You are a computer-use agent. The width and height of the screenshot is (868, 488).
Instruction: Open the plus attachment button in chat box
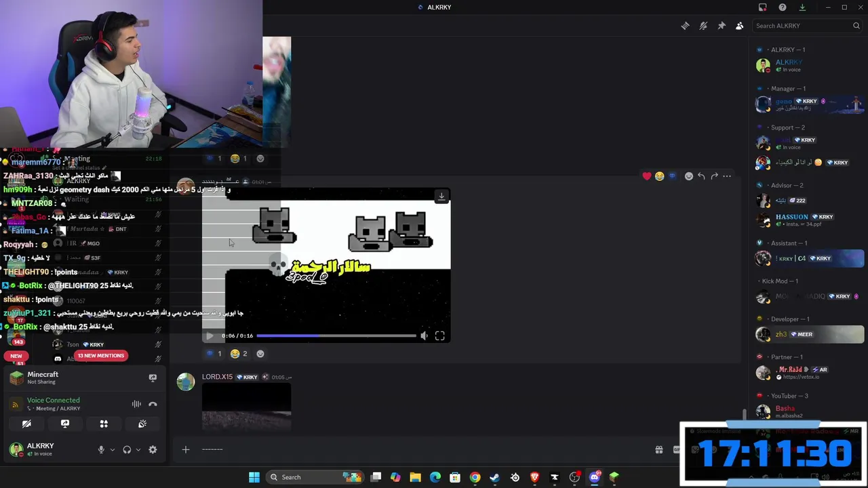click(x=185, y=449)
